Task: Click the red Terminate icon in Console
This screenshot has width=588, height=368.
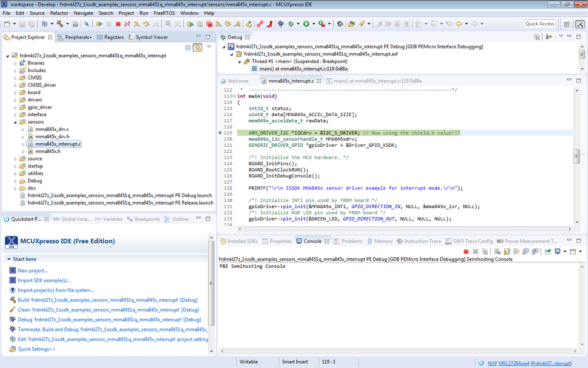Action: point(465,251)
